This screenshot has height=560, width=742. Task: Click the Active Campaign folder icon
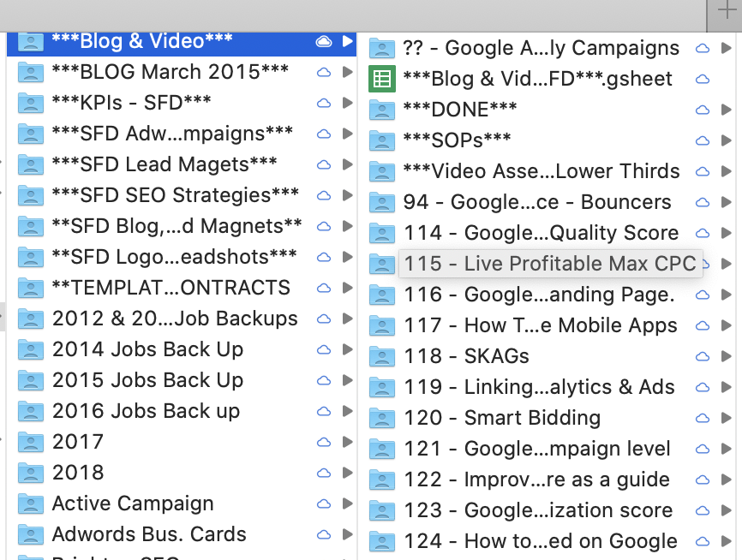click(x=31, y=503)
